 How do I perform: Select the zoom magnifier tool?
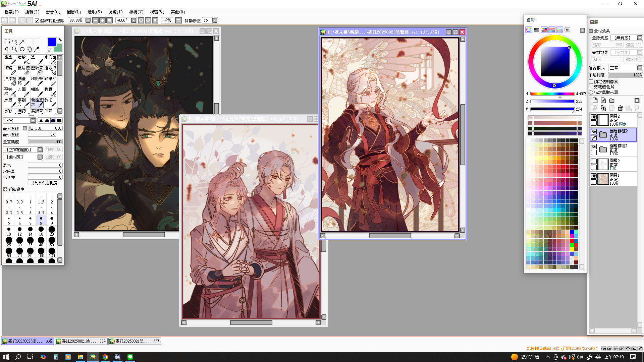point(14,49)
